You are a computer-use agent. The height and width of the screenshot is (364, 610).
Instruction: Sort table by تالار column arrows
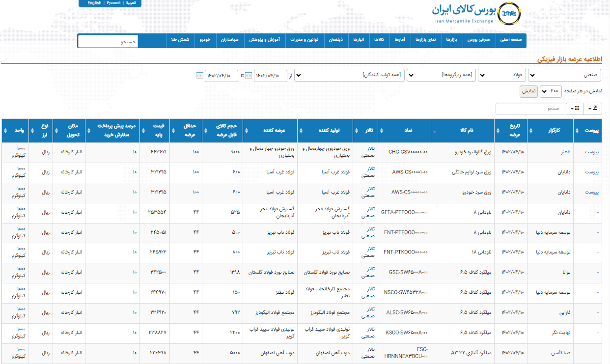point(356,131)
